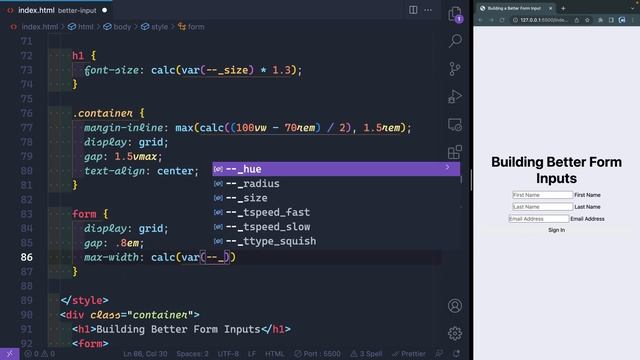This screenshot has width=640, height=360.
Task: Bookmark the page with the star icon
Action: pyautogui.click(x=587, y=20)
